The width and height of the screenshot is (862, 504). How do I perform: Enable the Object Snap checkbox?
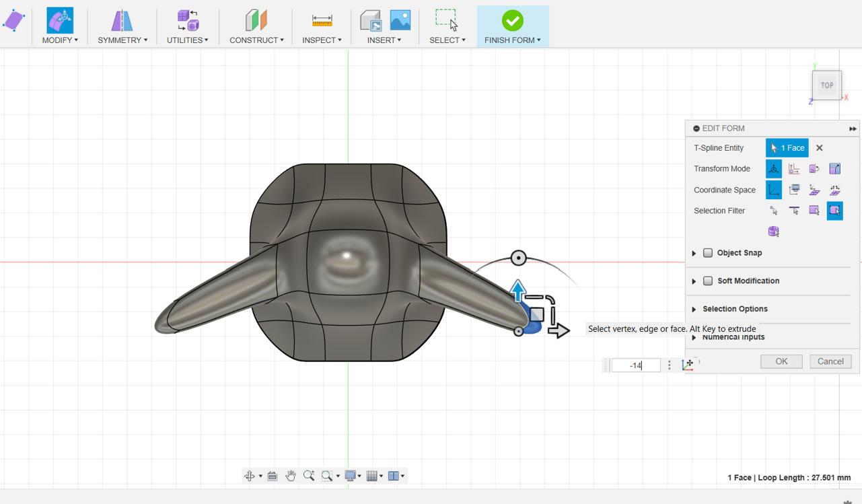[708, 253]
